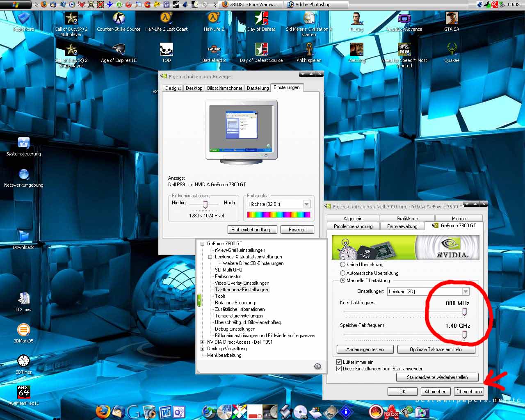The width and height of the screenshot is (525, 420).
Task: Open the Downloads folder icon
Action: [23, 237]
